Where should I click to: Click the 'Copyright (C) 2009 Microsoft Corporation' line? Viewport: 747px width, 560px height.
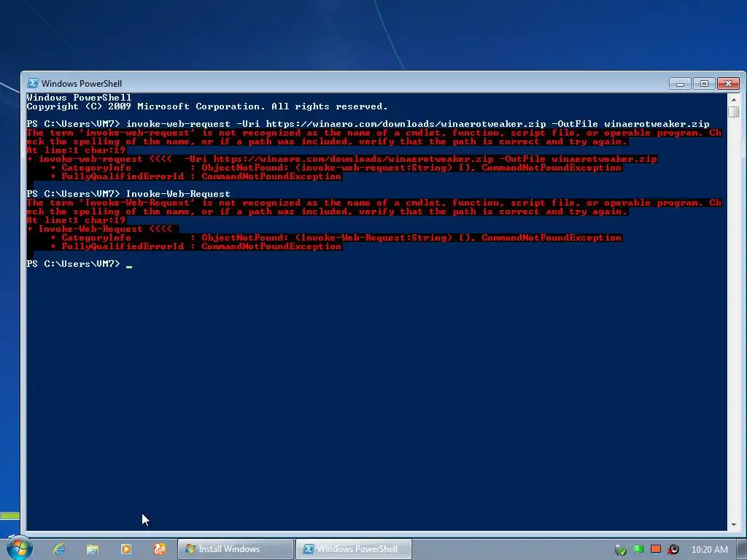point(207,106)
